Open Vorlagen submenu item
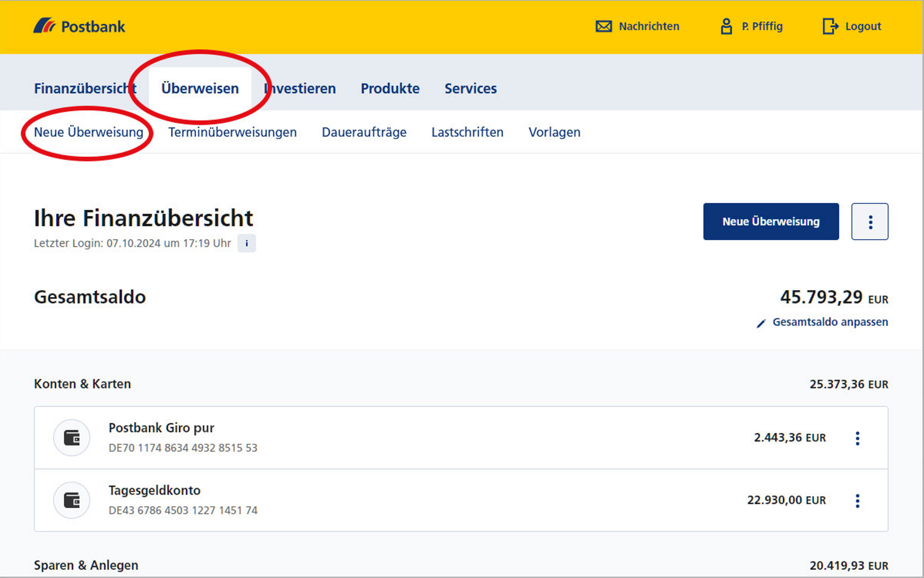 pyautogui.click(x=554, y=132)
